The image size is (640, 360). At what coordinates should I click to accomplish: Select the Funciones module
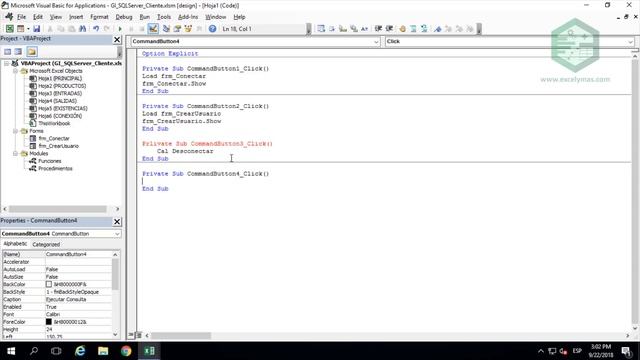point(49,161)
